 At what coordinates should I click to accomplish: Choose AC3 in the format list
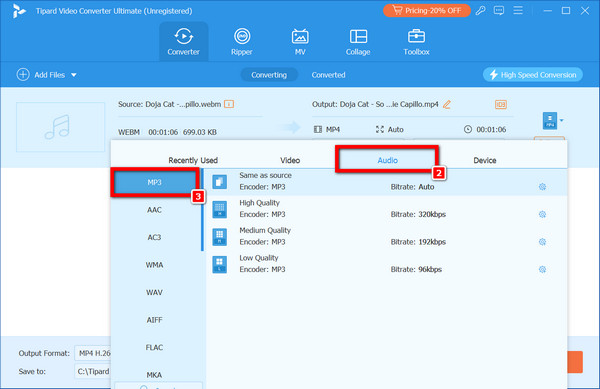[155, 237]
